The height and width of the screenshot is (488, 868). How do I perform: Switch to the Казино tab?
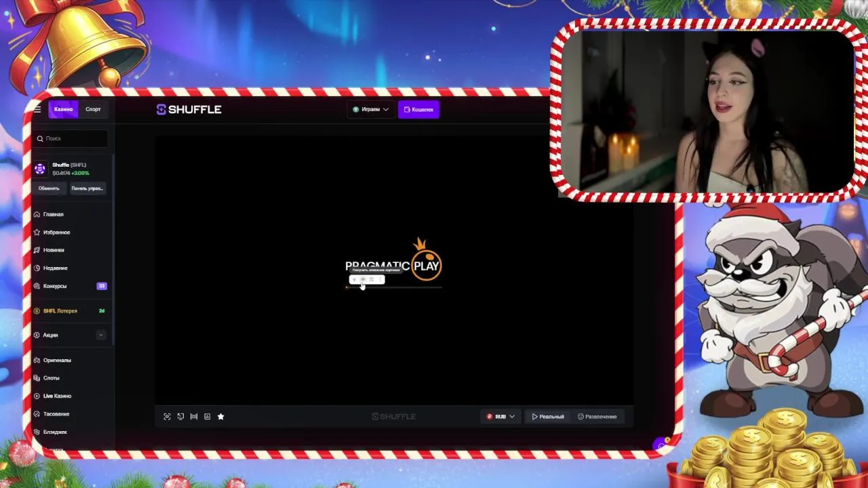63,109
